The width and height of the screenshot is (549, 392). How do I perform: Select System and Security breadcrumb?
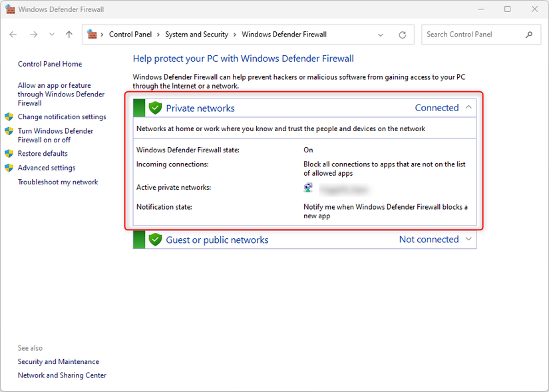click(196, 35)
